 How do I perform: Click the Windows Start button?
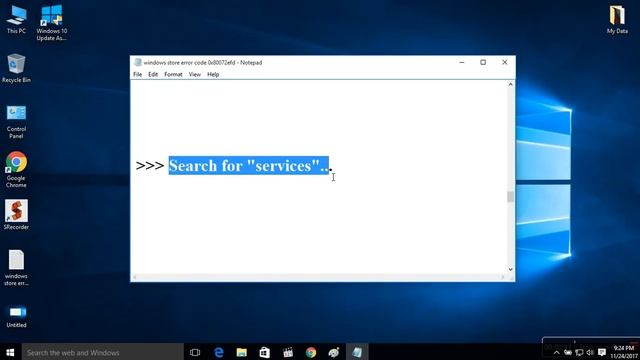pos(10,352)
